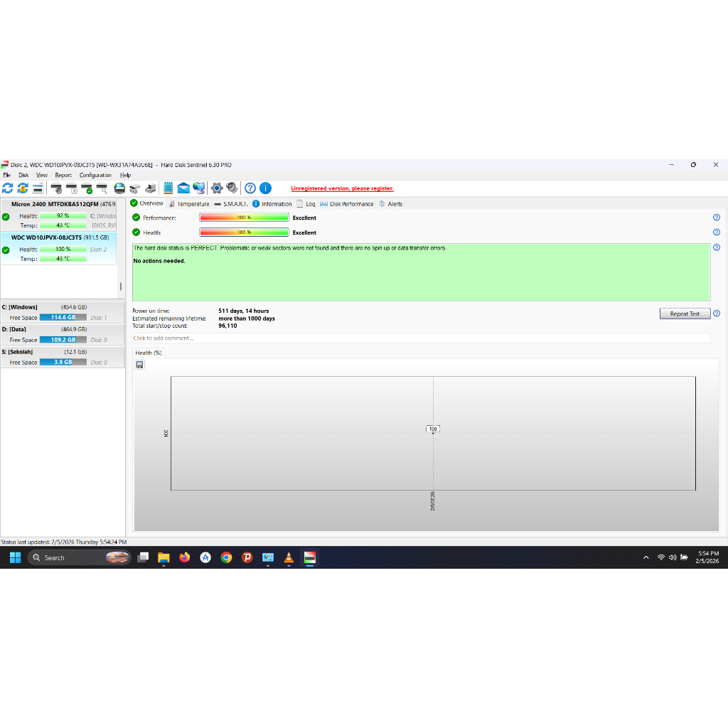Screen dimensions: 728x728
Task: Select the Micron 2400 disk in list
Action: click(x=60, y=204)
